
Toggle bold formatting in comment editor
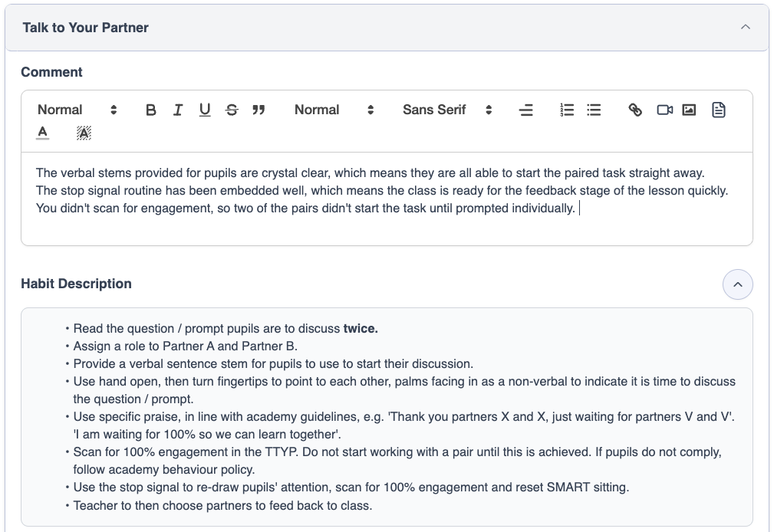[x=151, y=110]
